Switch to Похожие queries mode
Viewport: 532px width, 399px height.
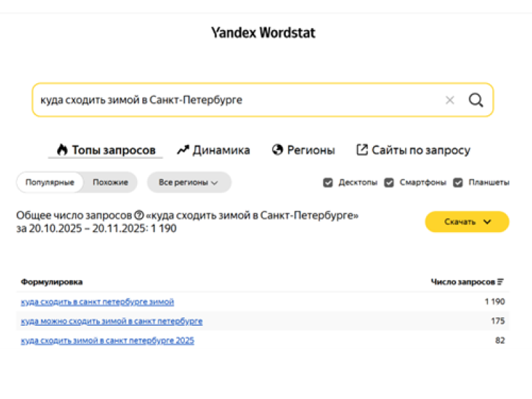110,182
